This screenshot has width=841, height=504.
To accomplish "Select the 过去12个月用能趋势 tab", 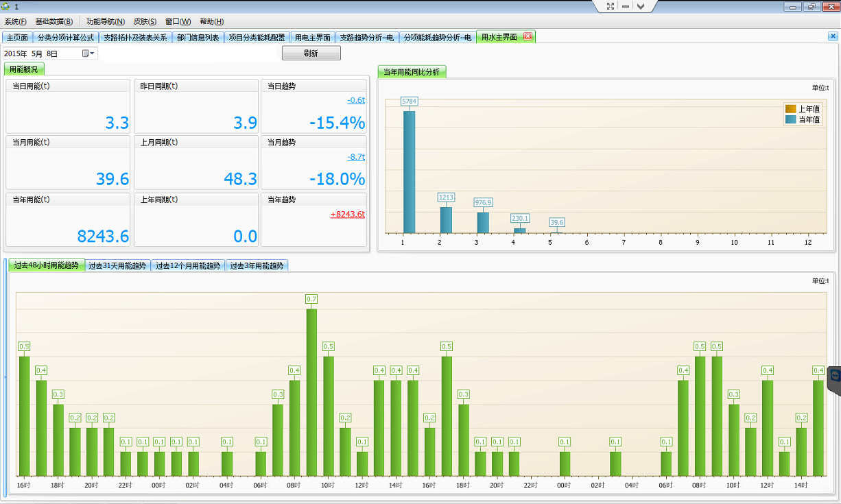I will click(x=188, y=266).
